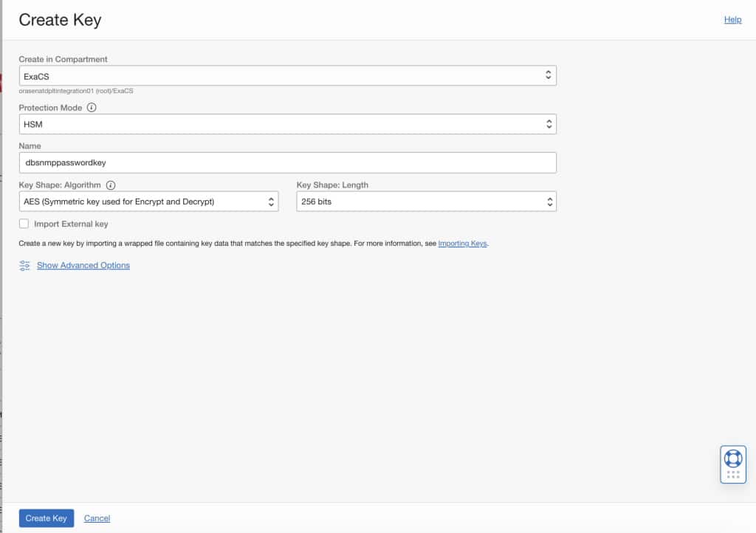Open the Oracle support assistant widget
Image resolution: width=756 pixels, height=533 pixels.
(732, 459)
